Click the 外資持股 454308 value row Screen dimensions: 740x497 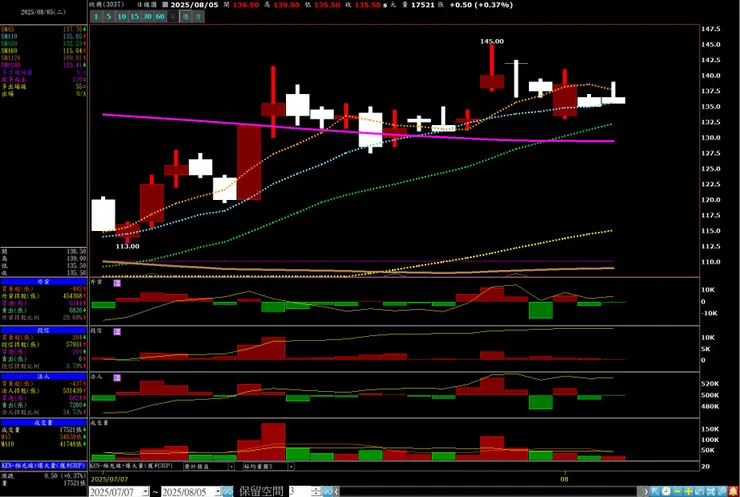coord(43,296)
